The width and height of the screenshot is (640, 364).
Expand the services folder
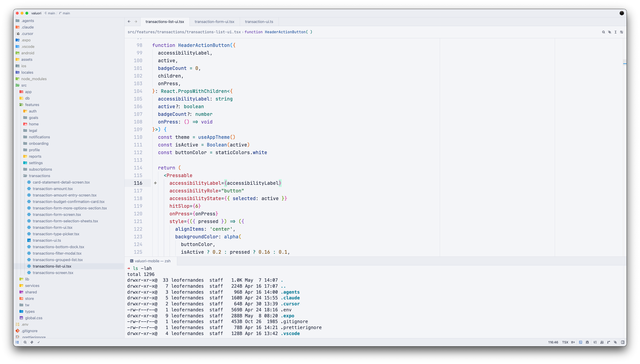[x=32, y=286]
